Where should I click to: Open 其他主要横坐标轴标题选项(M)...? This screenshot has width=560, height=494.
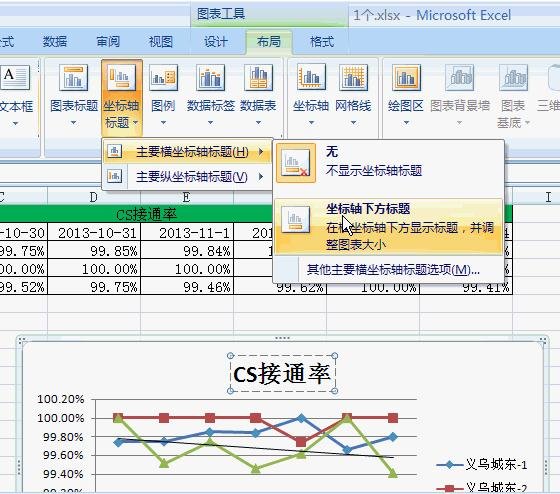(x=393, y=270)
